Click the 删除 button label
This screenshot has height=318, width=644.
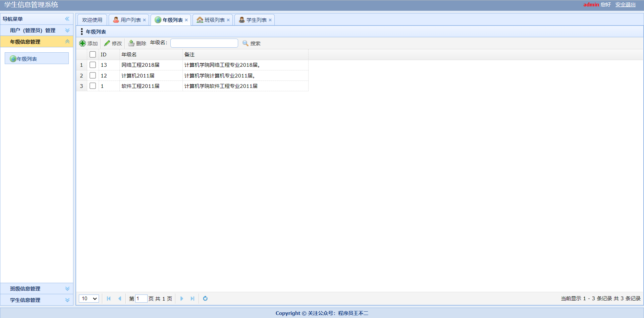pos(141,44)
